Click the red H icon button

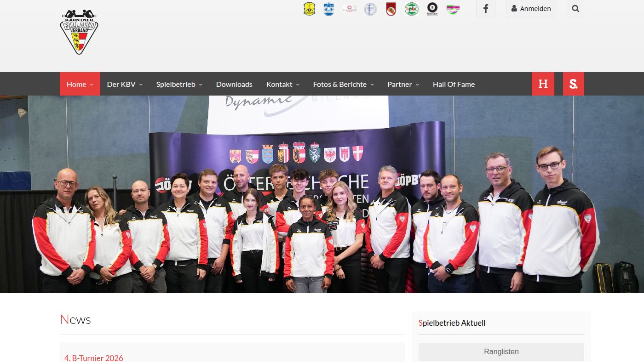[x=543, y=84]
